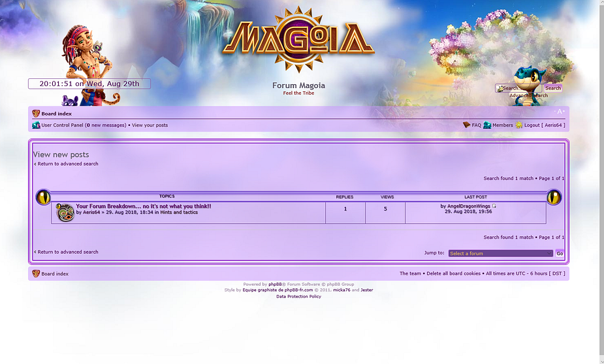Click Delete all board cookies
604x364 pixels.
[x=453, y=273]
